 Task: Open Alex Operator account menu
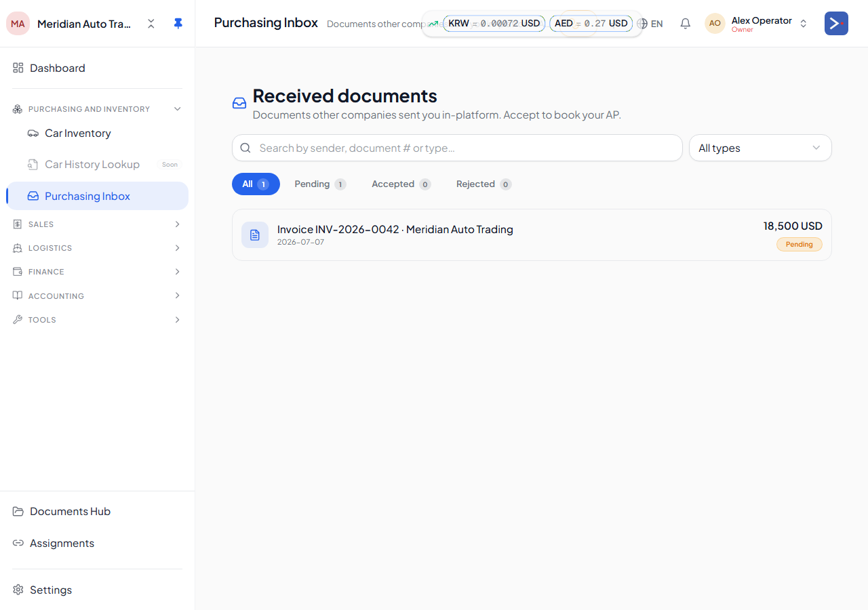click(757, 24)
